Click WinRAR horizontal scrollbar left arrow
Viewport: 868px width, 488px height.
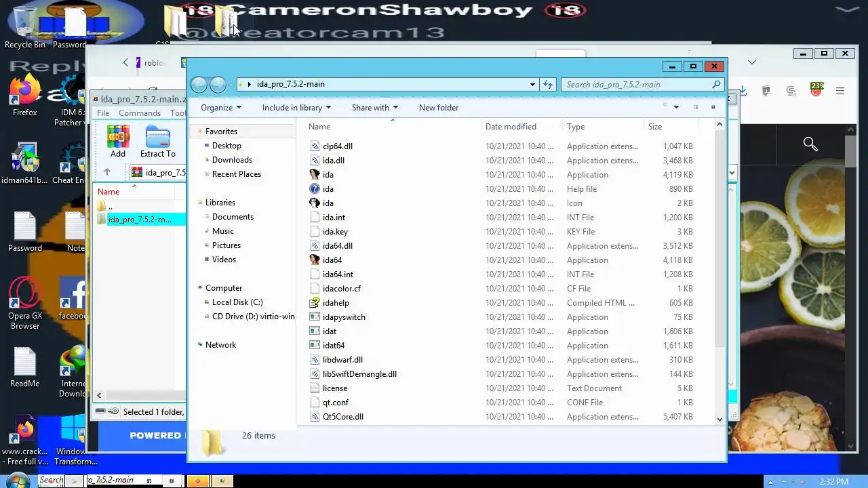click(99, 395)
